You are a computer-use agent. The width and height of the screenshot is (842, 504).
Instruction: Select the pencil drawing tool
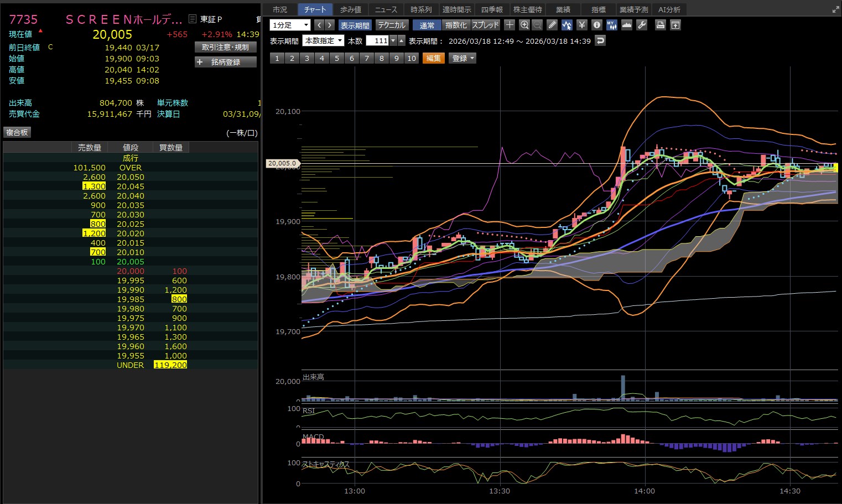click(x=552, y=25)
